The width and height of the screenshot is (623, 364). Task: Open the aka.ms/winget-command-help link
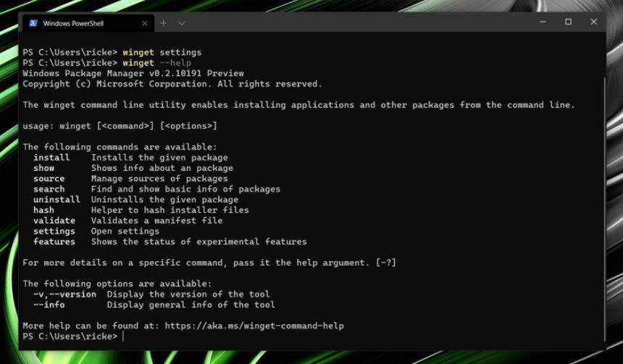pos(254,326)
